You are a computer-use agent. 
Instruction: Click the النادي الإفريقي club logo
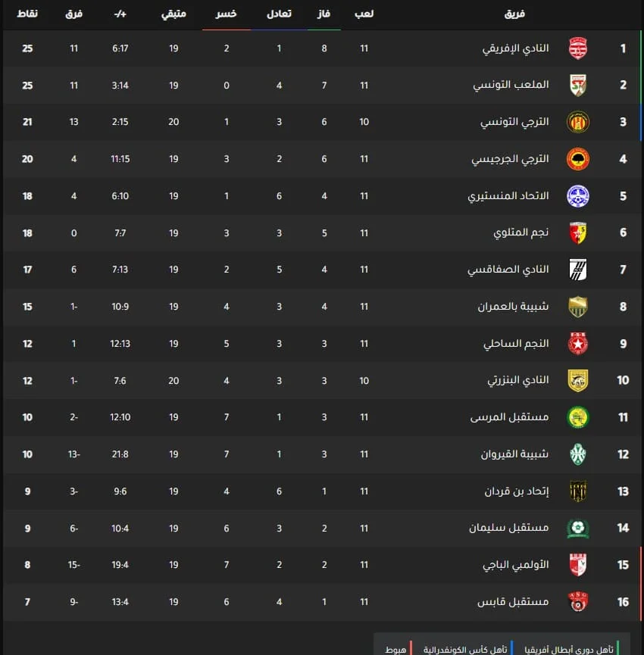tap(578, 48)
